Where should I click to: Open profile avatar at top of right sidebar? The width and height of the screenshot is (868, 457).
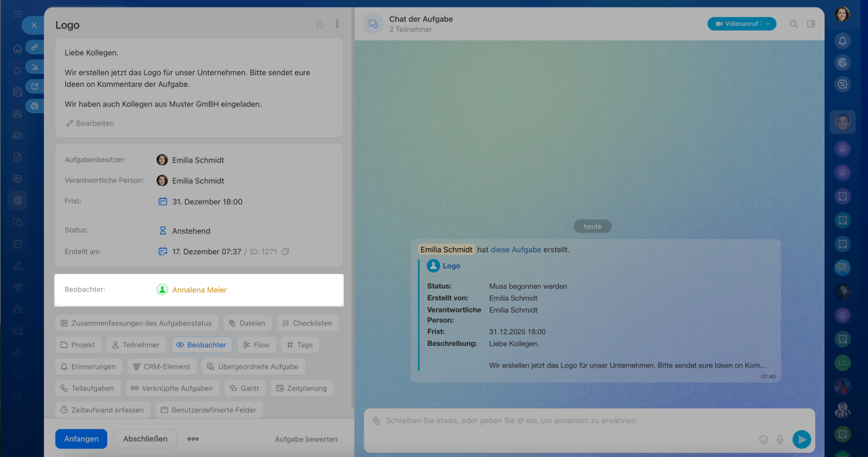pos(842,14)
